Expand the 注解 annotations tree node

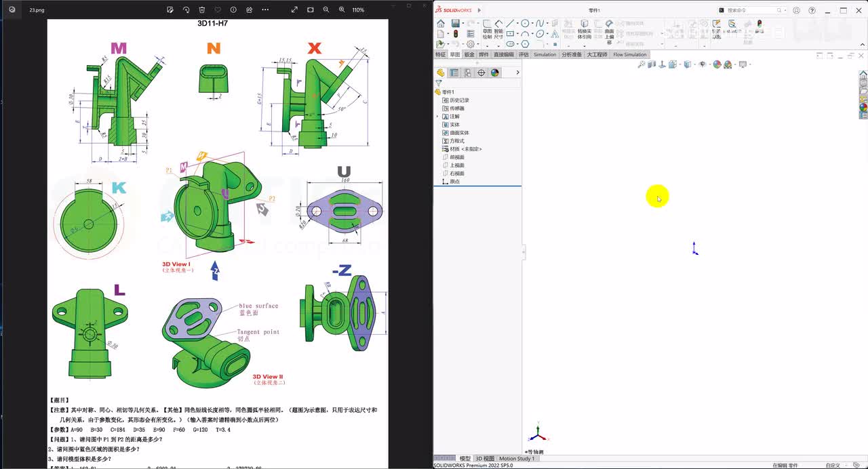tap(437, 117)
